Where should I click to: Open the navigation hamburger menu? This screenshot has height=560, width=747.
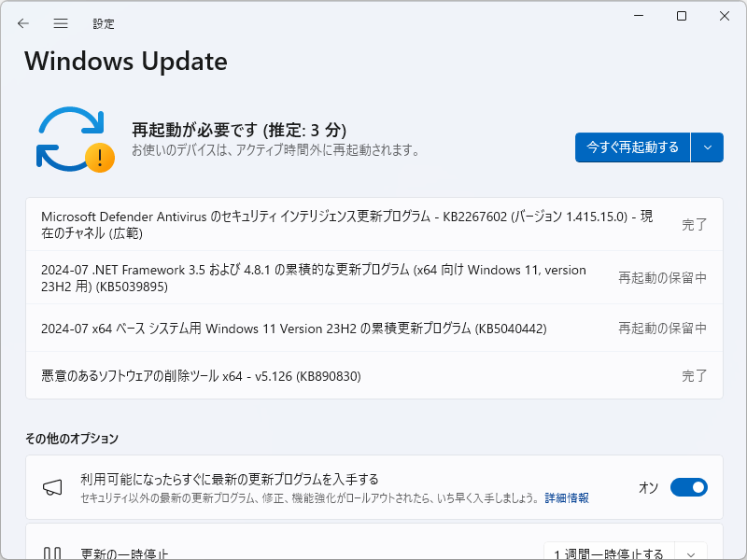pos(61,23)
